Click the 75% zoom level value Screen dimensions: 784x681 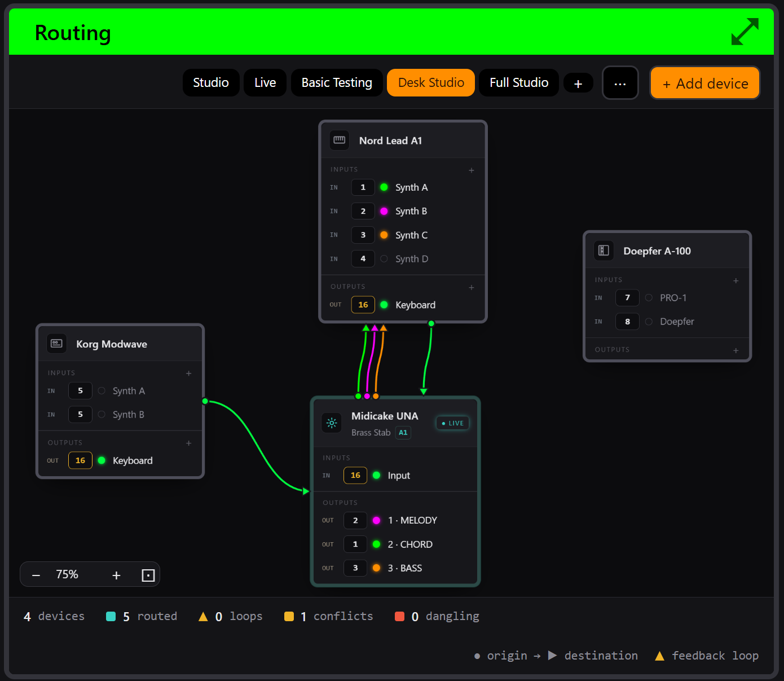67,574
